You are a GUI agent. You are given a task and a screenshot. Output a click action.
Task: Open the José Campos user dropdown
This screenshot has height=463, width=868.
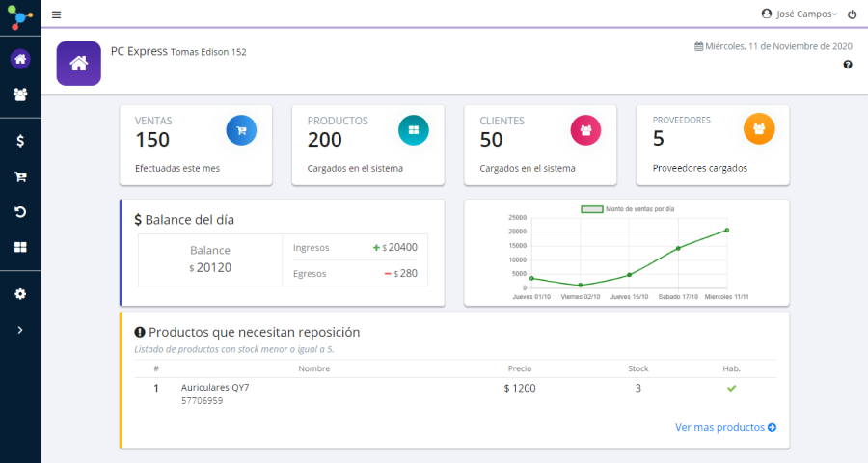799,14
